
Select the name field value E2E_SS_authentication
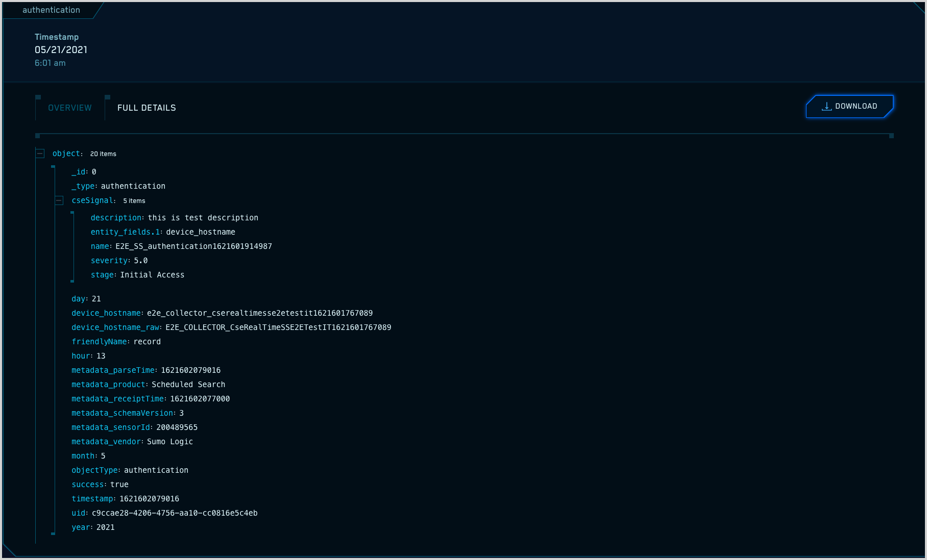(193, 246)
